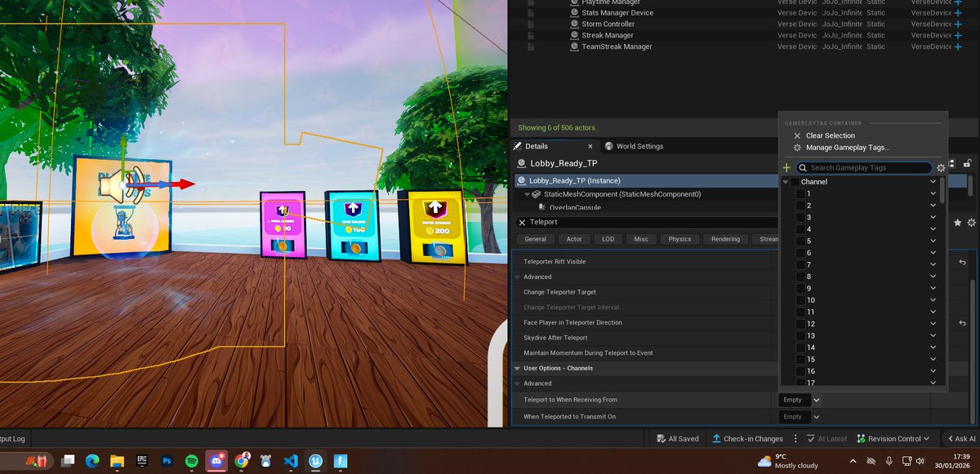Collapse the Channel tag tree node
The height and width of the screenshot is (474, 980).
(786, 182)
